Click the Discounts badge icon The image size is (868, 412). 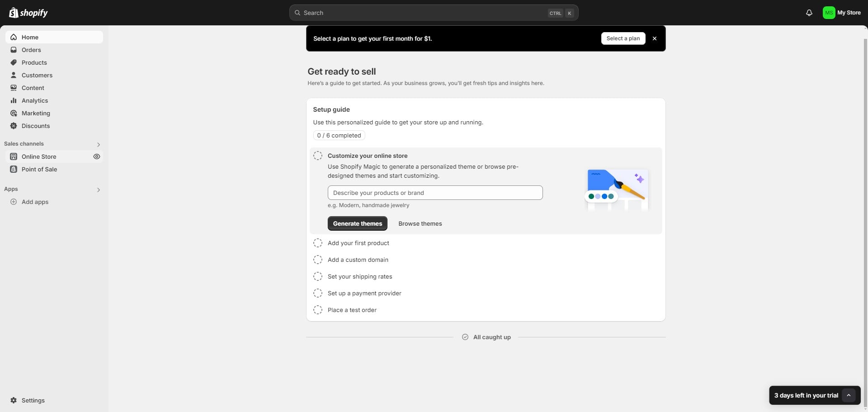click(14, 126)
